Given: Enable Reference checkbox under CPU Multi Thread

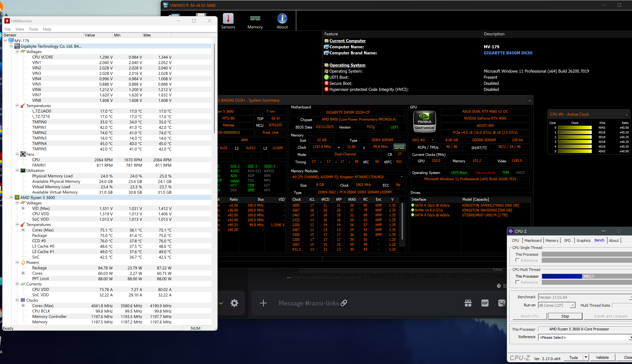Looking at the screenshot, I should point(517,282).
